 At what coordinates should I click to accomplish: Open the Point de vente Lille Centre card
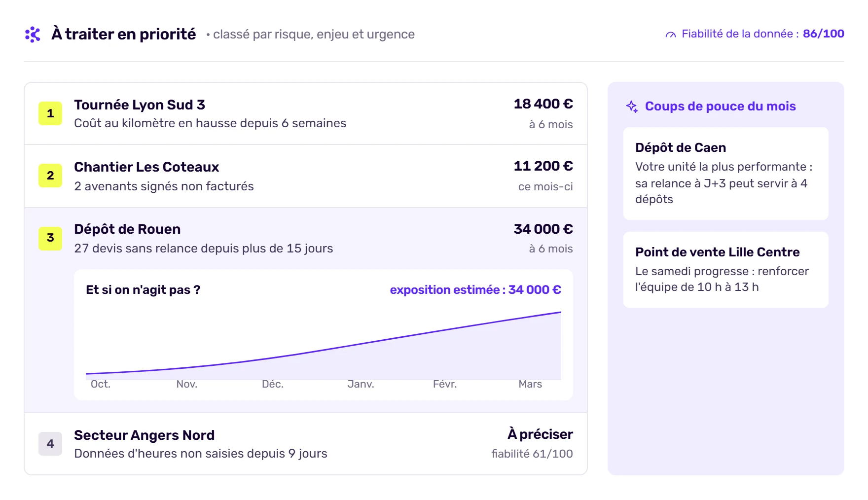[725, 270]
